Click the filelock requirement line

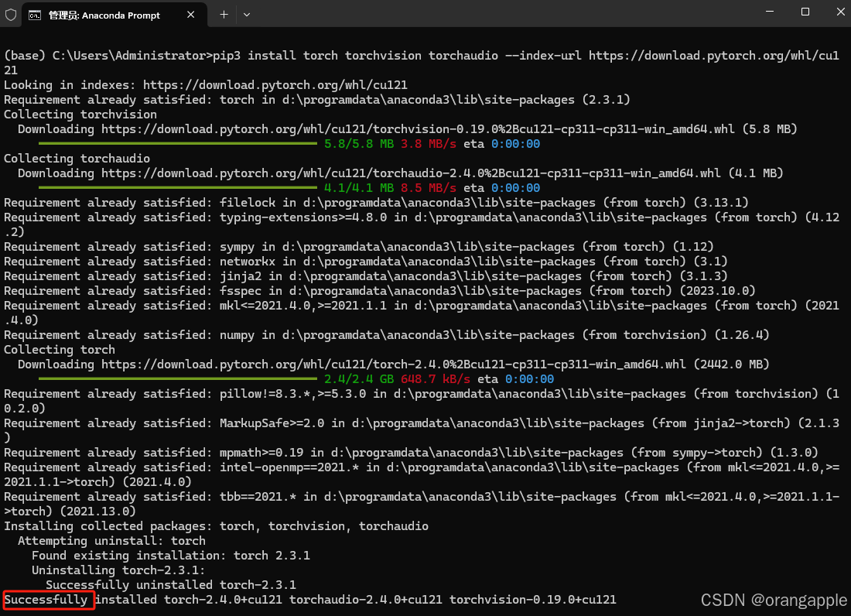click(376, 203)
